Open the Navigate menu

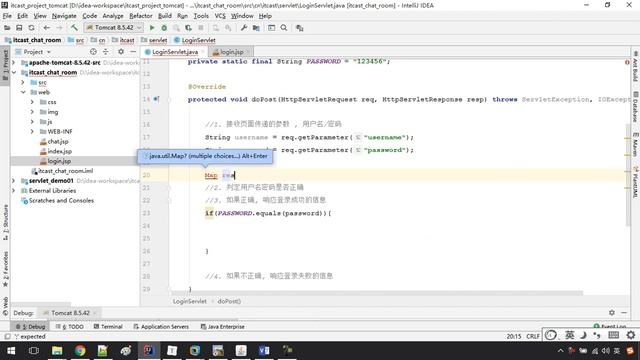(64, 16)
